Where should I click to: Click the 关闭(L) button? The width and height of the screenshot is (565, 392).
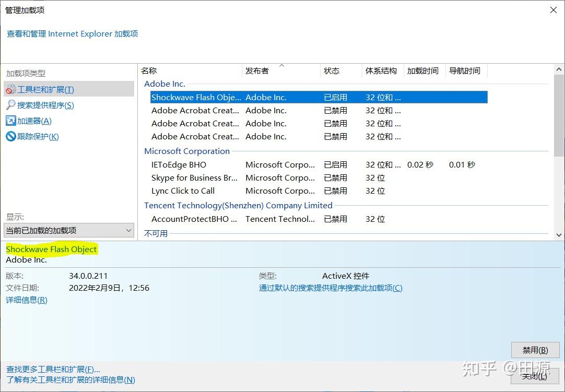coord(535,376)
